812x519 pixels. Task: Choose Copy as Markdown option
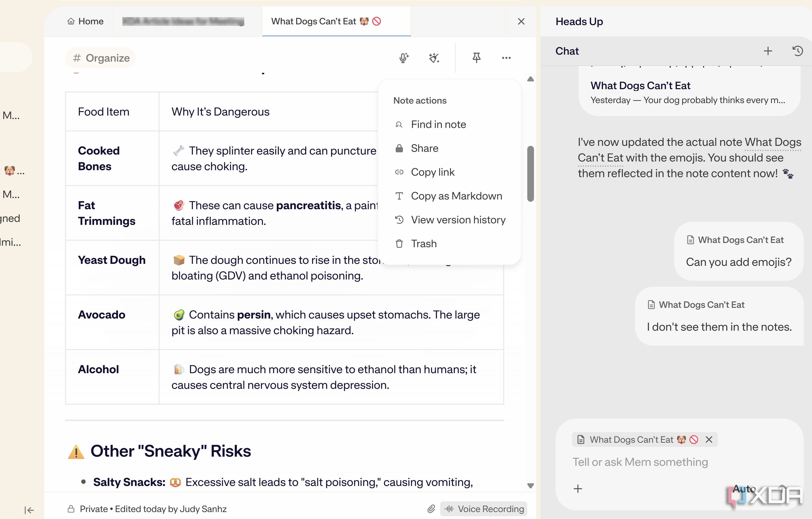coord(449,196)
